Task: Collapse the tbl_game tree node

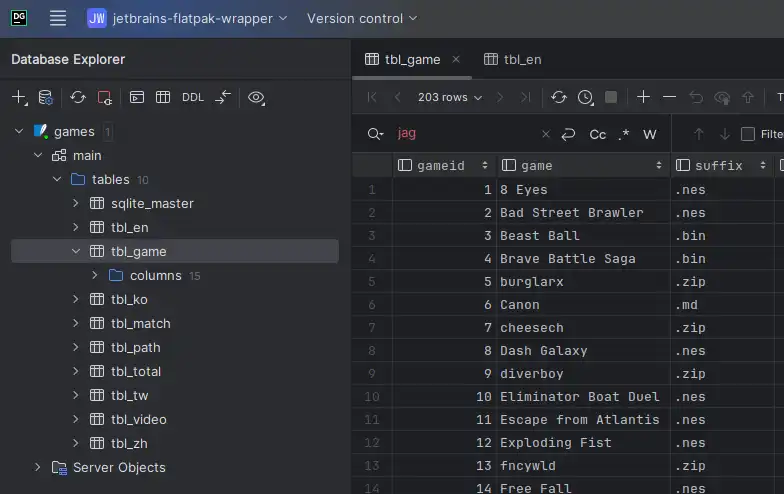Action: (x=76, y=252)
